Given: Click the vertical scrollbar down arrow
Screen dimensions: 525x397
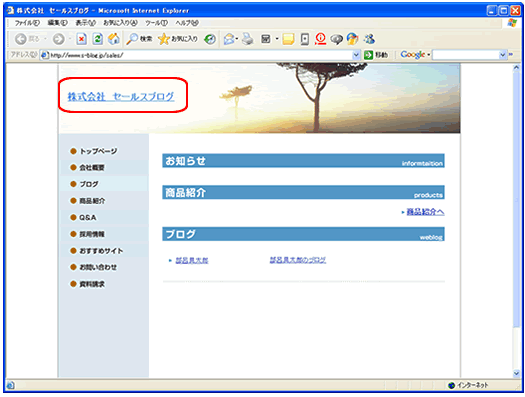Looking at the screenshot, I should point(516,374).
